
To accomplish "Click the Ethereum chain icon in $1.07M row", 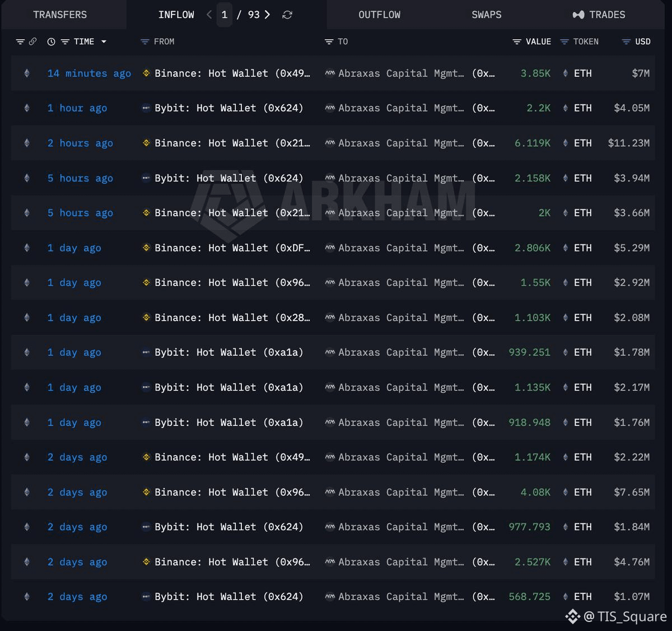I will point(26,597).
